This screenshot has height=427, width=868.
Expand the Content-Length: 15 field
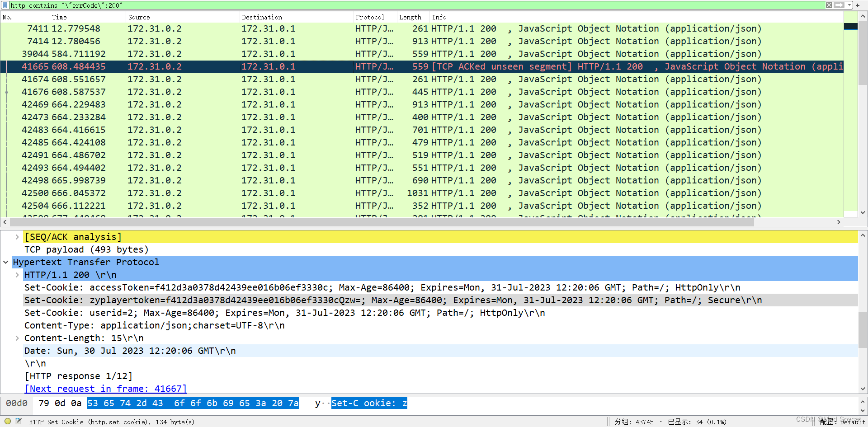[17, 338]
